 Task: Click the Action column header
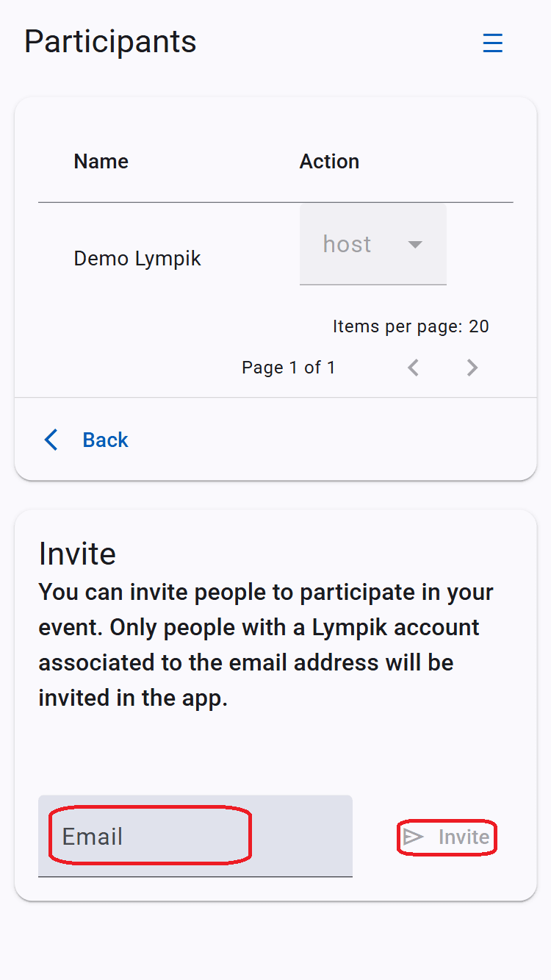pyautogui.click(x=329, y=161)
